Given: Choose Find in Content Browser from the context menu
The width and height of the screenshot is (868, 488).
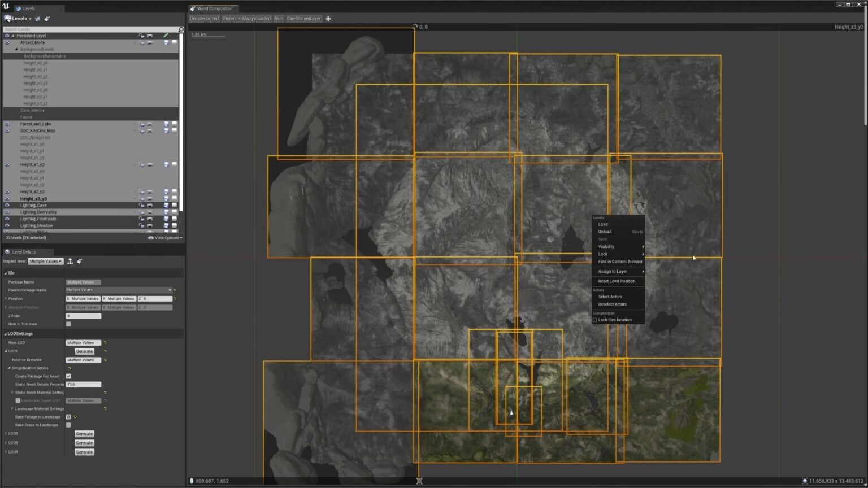Looking at the screenshot, I should tap(619, 262).
